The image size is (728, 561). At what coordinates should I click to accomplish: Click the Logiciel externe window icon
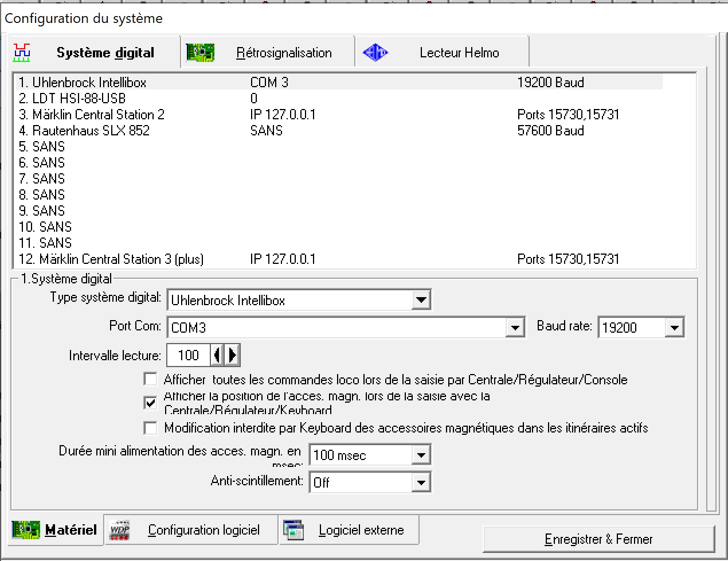293,530
